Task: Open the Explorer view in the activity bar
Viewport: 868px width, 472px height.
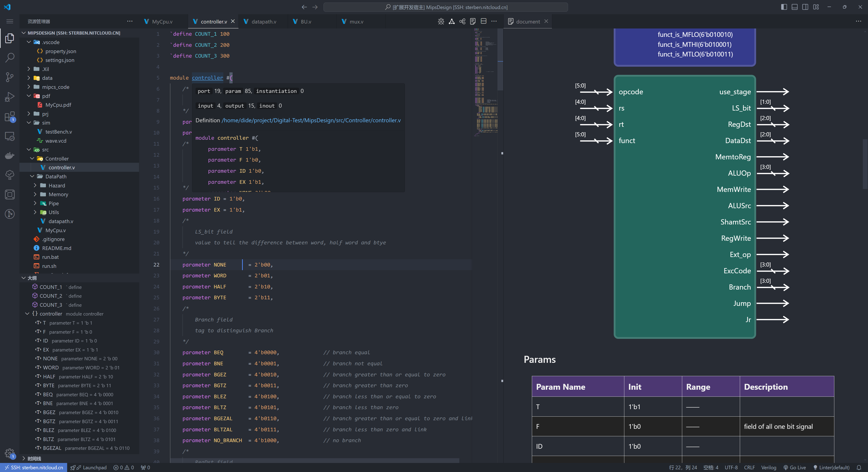Action: (9, 38)
